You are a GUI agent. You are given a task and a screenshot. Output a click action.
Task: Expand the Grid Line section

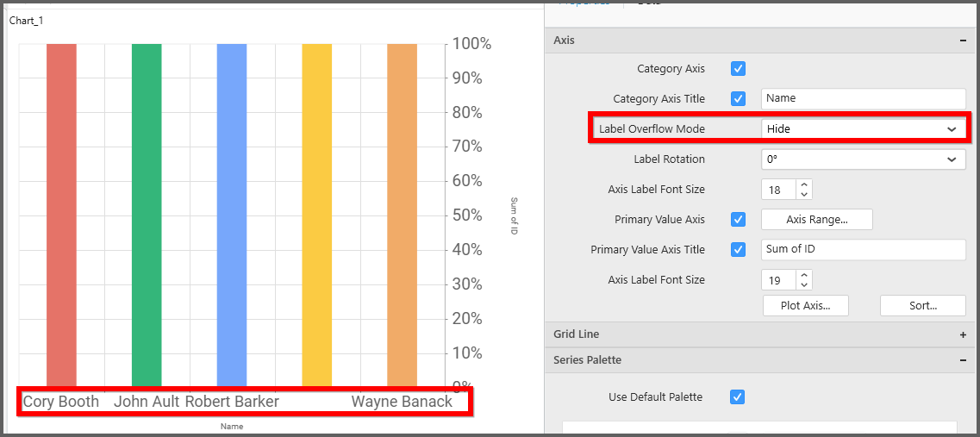click(x=962, y=334)
